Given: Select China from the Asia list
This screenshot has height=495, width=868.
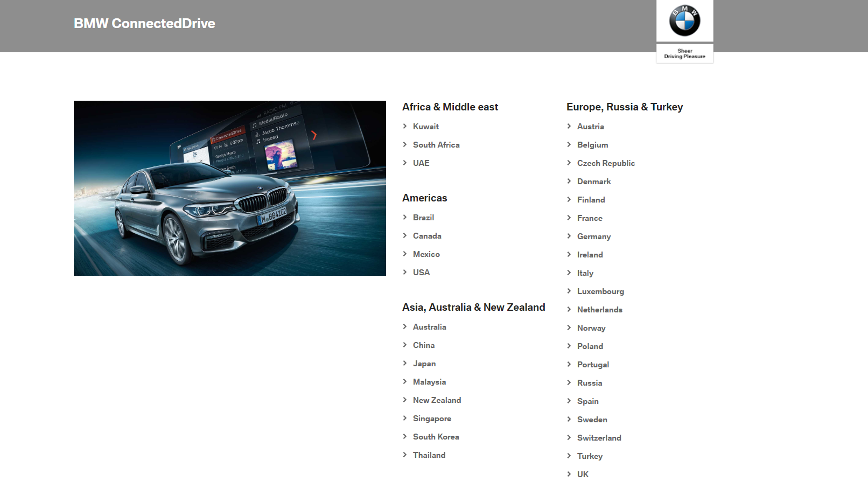Looking at the screenshot, I should pos(424,345).
